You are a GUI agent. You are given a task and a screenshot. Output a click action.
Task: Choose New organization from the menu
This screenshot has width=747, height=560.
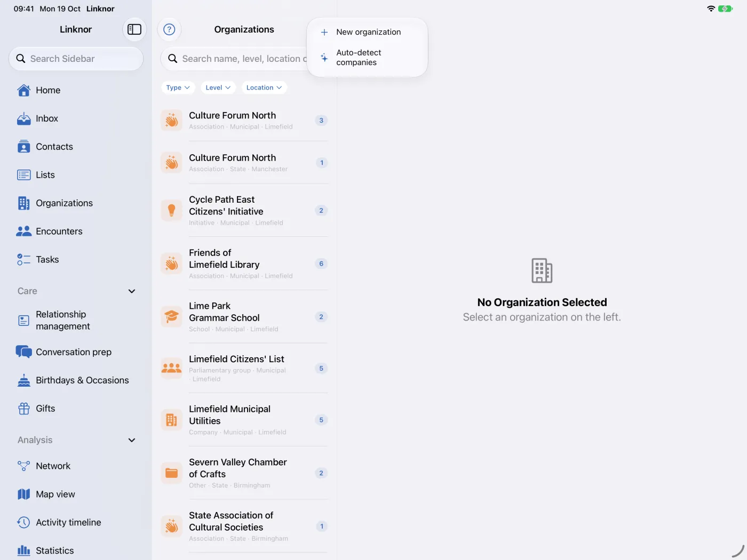coord(368,32)
